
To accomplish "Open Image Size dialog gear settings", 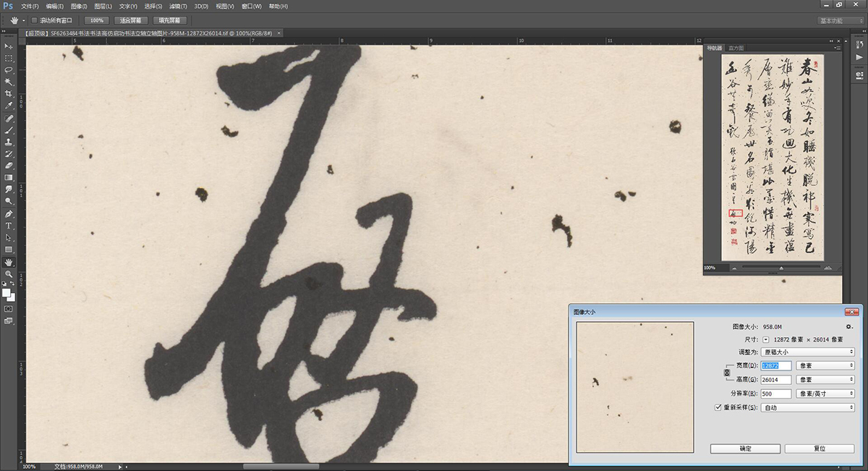I will [x=849, y=327].
